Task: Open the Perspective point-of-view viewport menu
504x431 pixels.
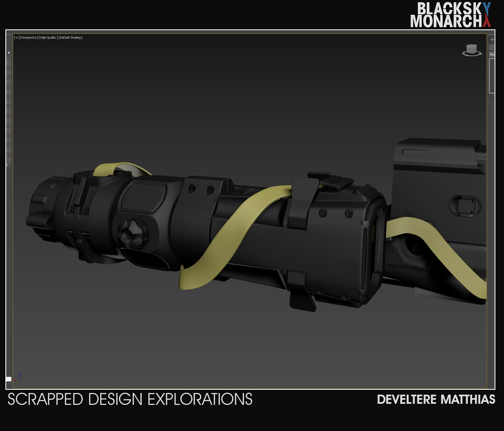Action: (x=29, y=37)
